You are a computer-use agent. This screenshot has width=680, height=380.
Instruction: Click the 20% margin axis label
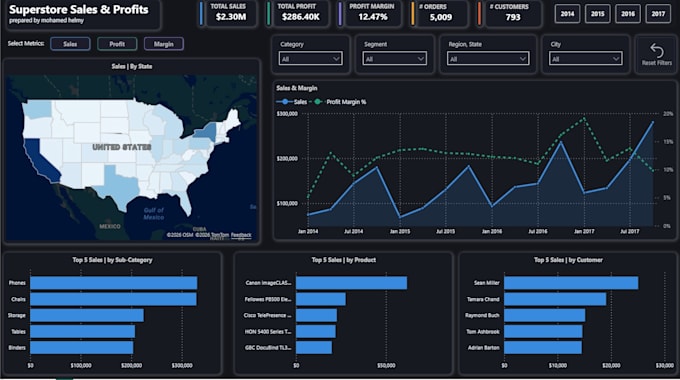pyautogui.click(x=668, y=114)
